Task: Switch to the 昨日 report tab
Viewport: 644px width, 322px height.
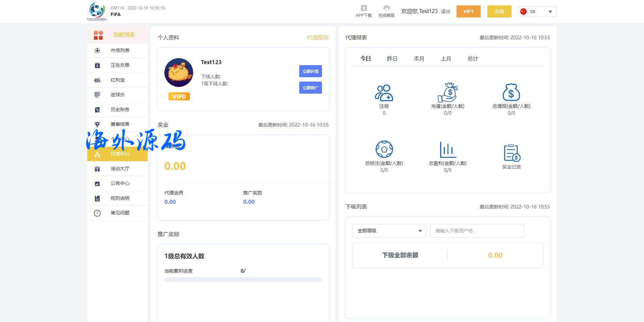Action: [x=392, y=59]
